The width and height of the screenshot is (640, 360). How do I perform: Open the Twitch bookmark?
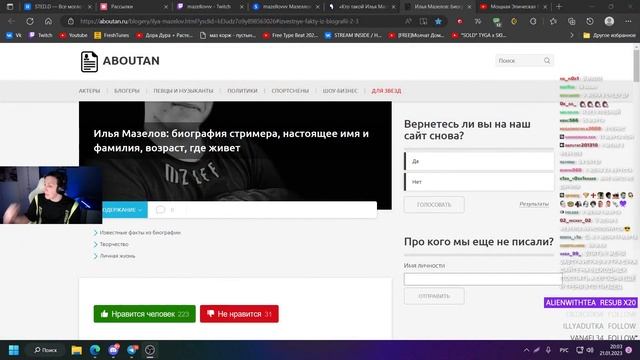pyautogui.click(x=40, y=36)
